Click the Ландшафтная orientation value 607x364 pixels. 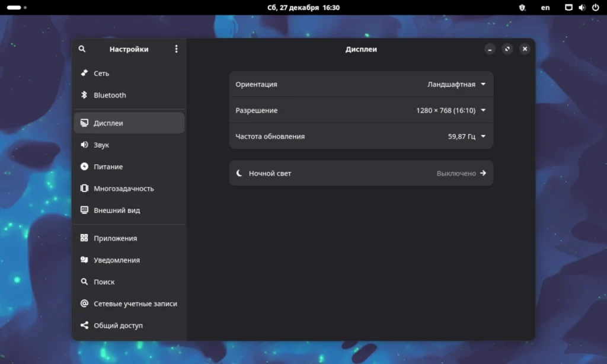click(451, 84)
